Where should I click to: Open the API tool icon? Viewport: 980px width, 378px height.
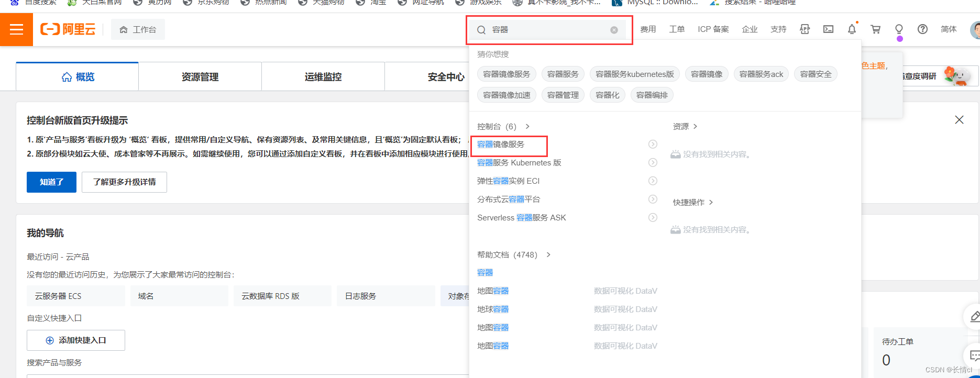tap(805, 29)
